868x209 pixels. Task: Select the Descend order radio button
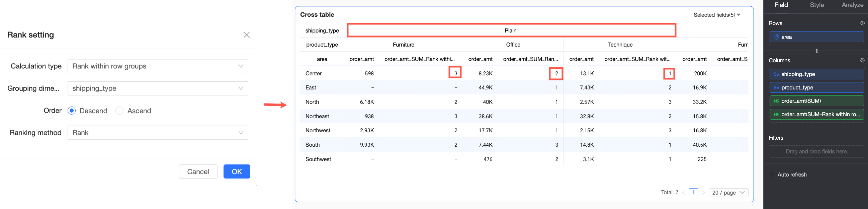tap(72, 111)
